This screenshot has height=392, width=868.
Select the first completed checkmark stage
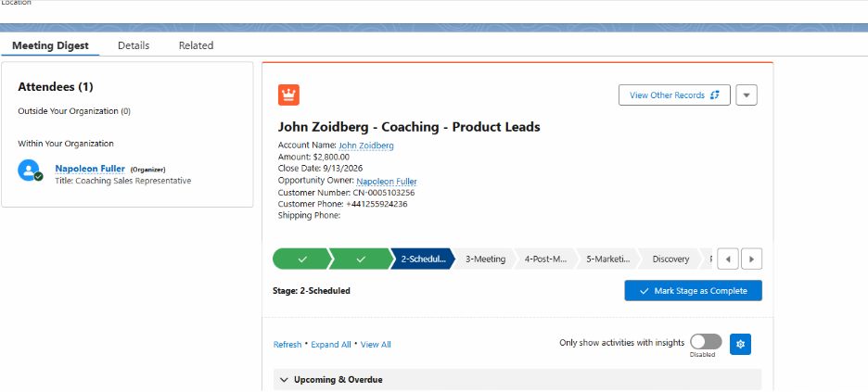click(x=301, y=259)
